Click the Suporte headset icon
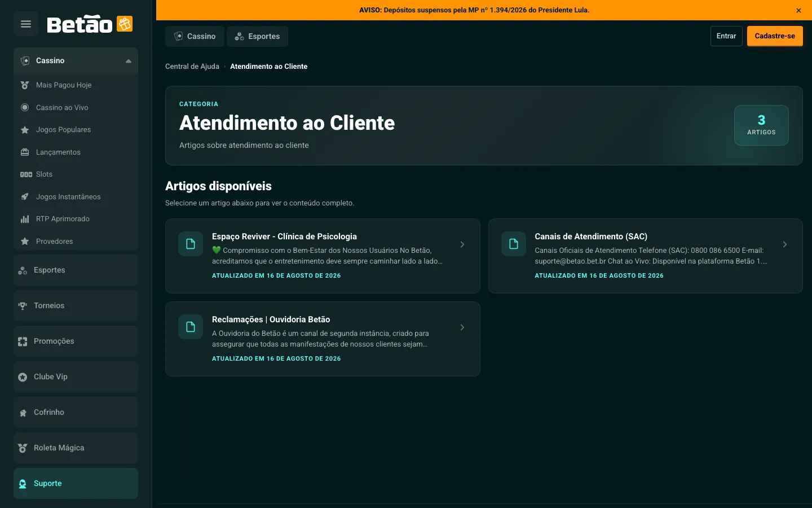 click(23, 484)
